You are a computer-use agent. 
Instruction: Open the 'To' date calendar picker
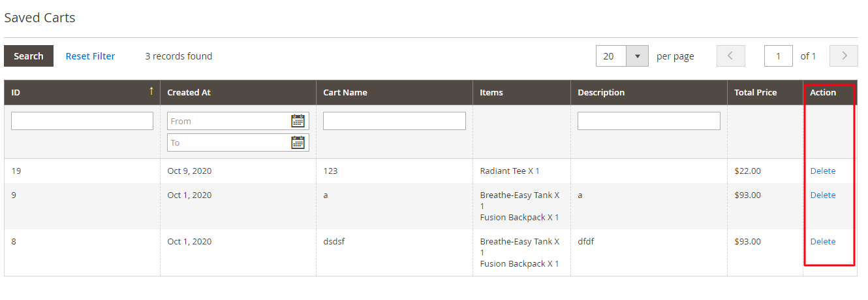coord(298,142)
